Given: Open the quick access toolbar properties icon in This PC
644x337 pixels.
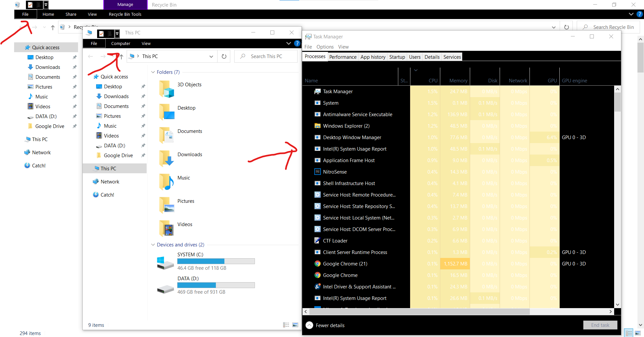Looking at the screenshot, I should coord(102,33).
